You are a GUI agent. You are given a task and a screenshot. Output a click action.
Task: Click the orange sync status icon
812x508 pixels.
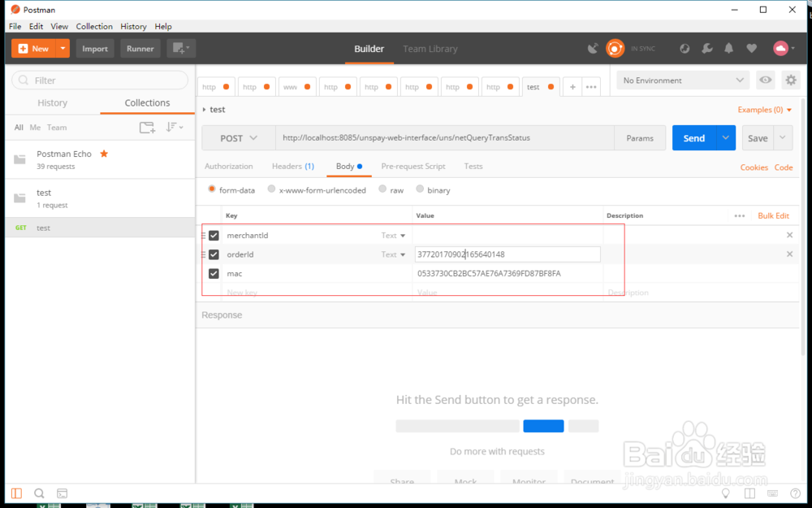coord(615,48)
